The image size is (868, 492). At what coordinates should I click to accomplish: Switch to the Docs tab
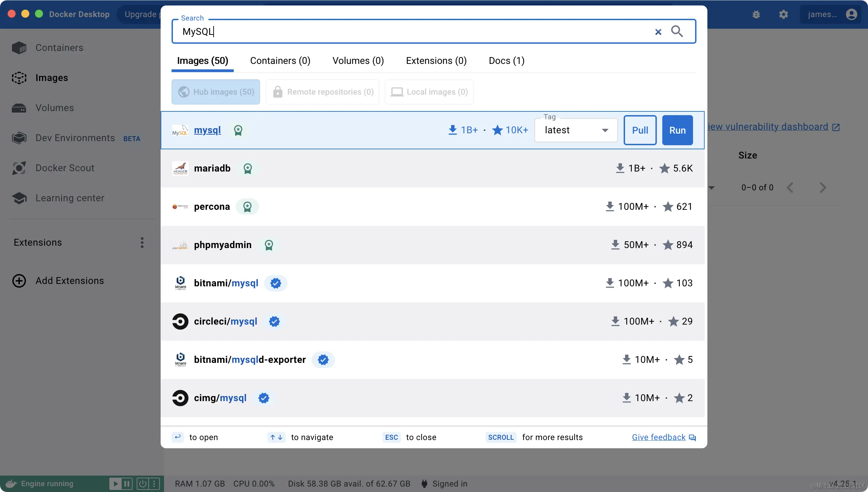point(506,60)
